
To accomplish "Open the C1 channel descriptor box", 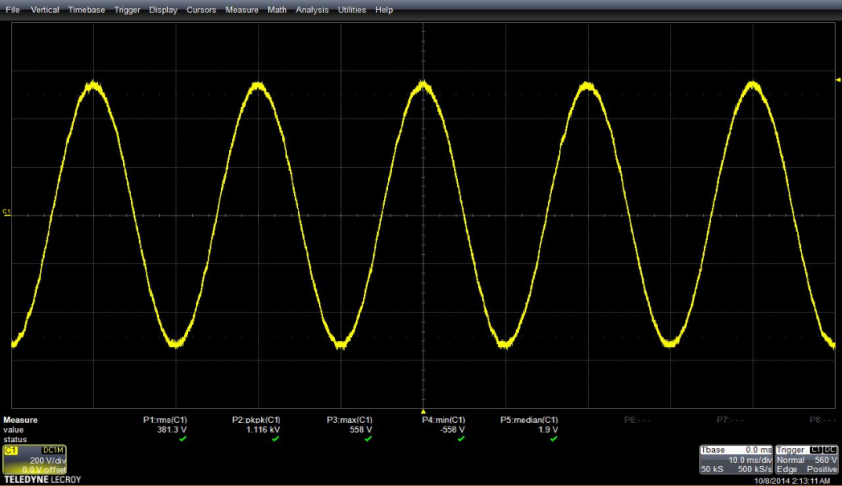I will coord(34,459).
